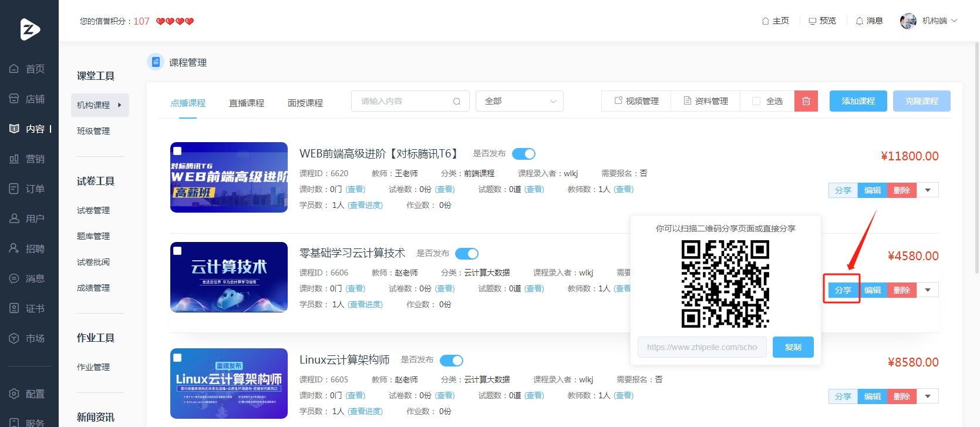The width and height of the screenshot is (980, 427).
Task: Click 分享 for 零基础学习云计算技术
Action: pyautogui.click(x=843, y=290)
